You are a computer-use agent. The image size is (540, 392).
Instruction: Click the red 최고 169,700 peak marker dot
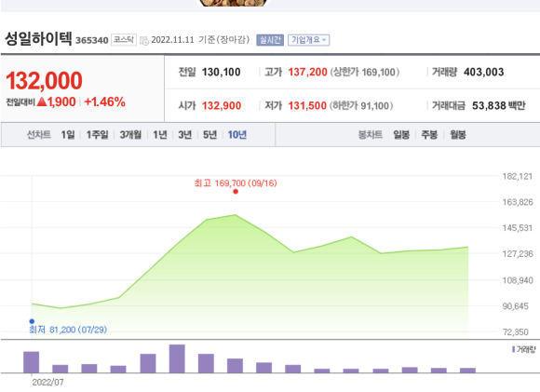click(x=236, y=192)
